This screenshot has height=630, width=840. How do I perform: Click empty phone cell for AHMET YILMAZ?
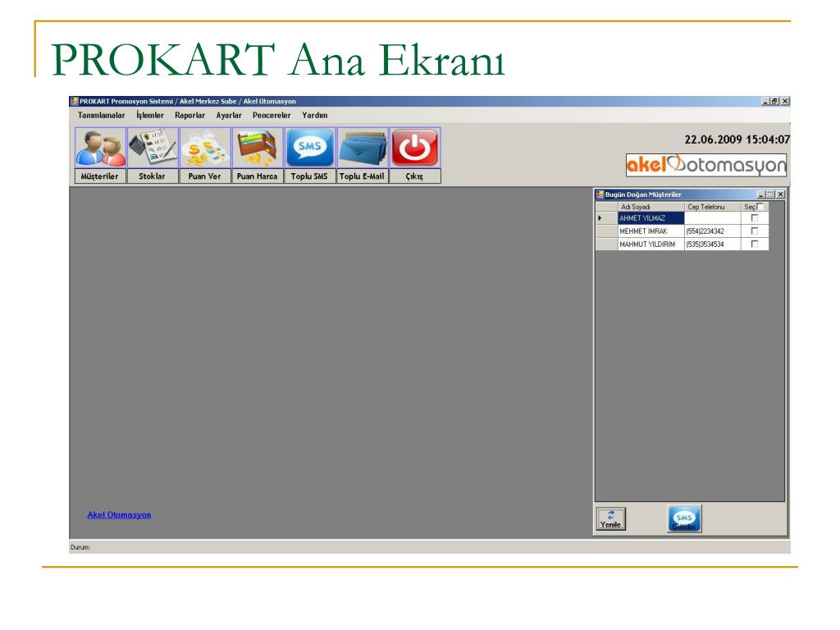point(713,218)
